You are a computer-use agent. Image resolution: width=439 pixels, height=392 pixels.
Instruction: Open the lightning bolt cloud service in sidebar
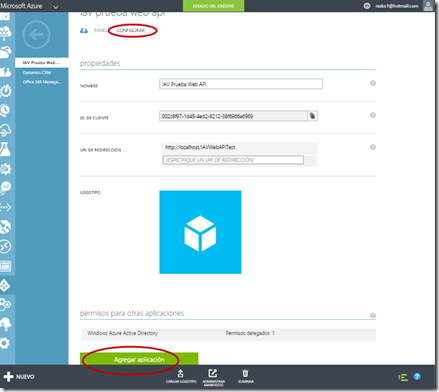pos(6,72)
